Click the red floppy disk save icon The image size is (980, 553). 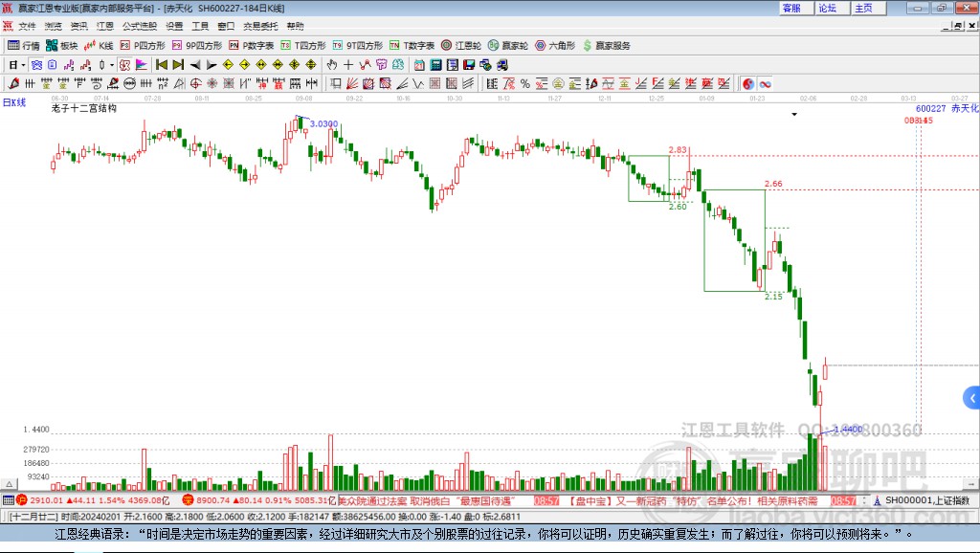(469, 65)
